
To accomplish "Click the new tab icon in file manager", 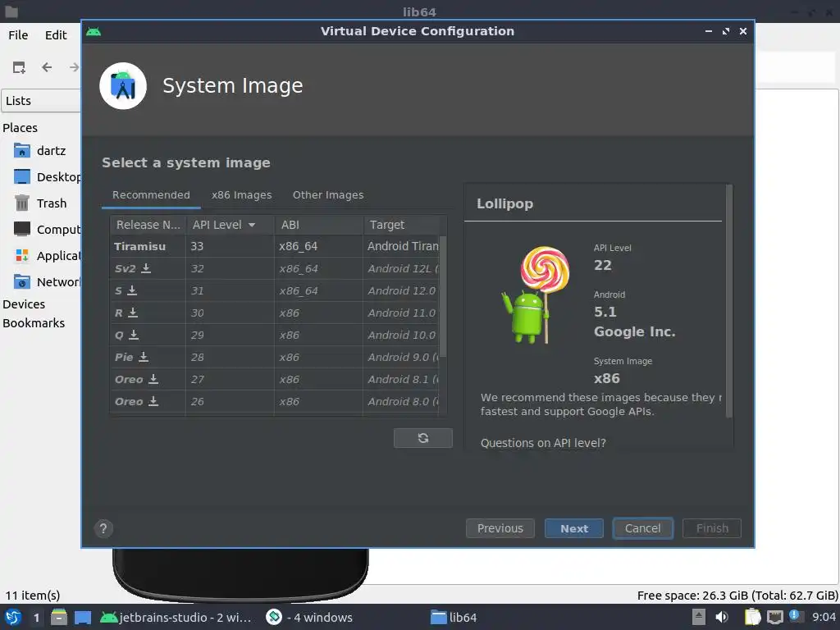I will pyautogui.click(x=19, y=67).
